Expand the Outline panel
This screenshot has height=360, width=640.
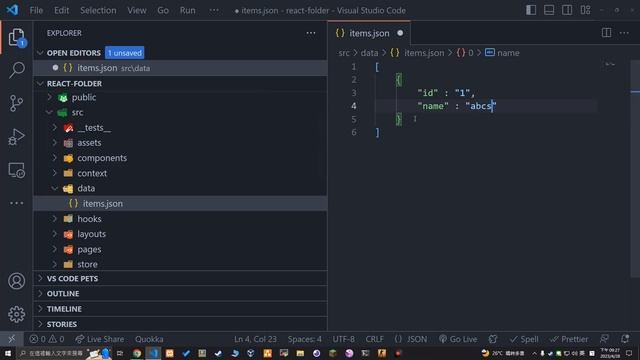coord(180,293)
